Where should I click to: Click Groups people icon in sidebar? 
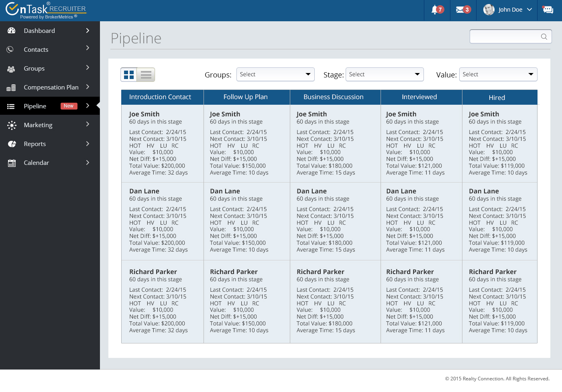[x=11, y=69]
